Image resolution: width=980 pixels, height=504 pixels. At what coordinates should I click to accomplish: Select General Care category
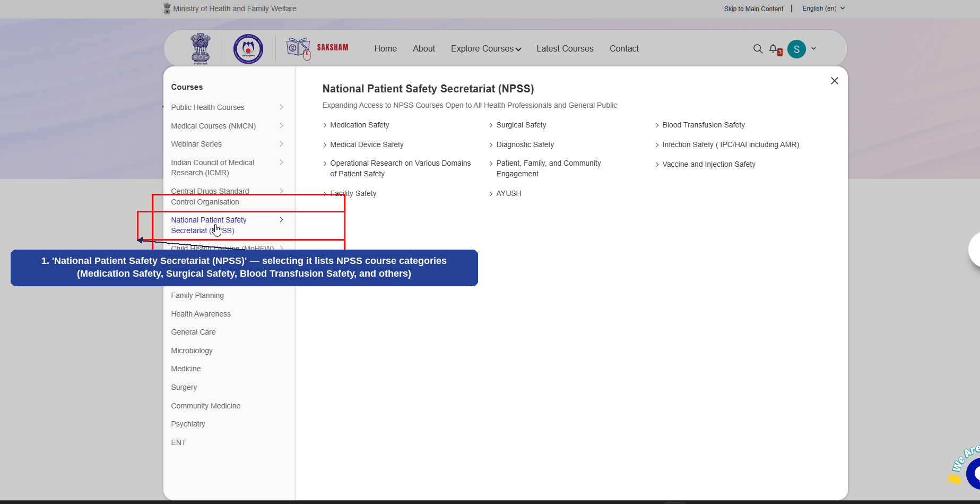193,332
